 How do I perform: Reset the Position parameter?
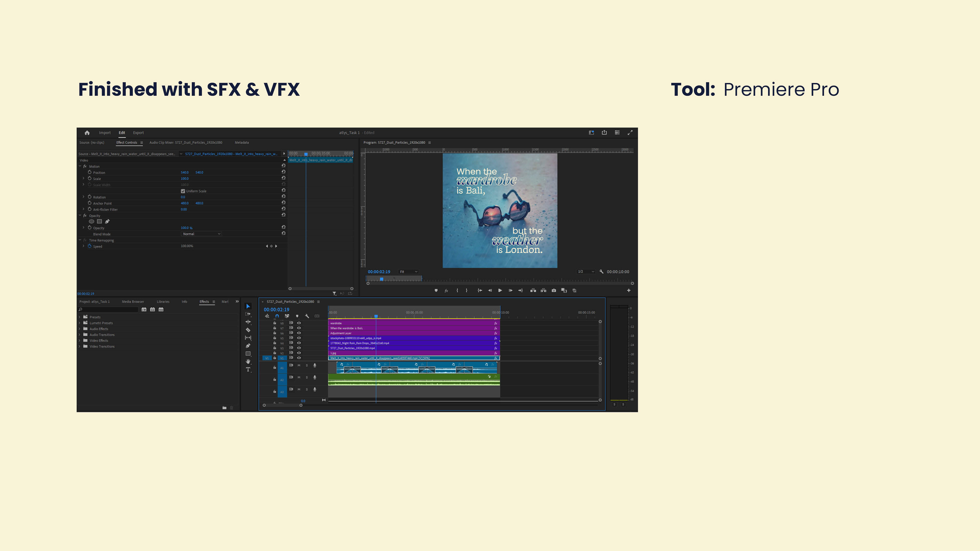pyautogui.click(x=284, y=172)
